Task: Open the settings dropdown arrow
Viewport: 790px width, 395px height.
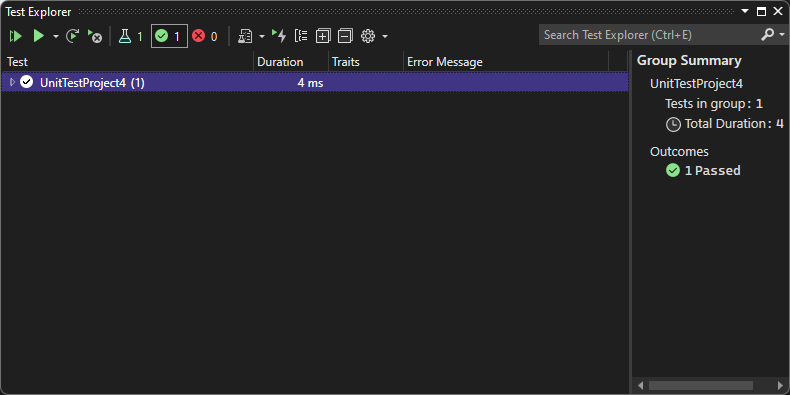Action: (385, 37)
